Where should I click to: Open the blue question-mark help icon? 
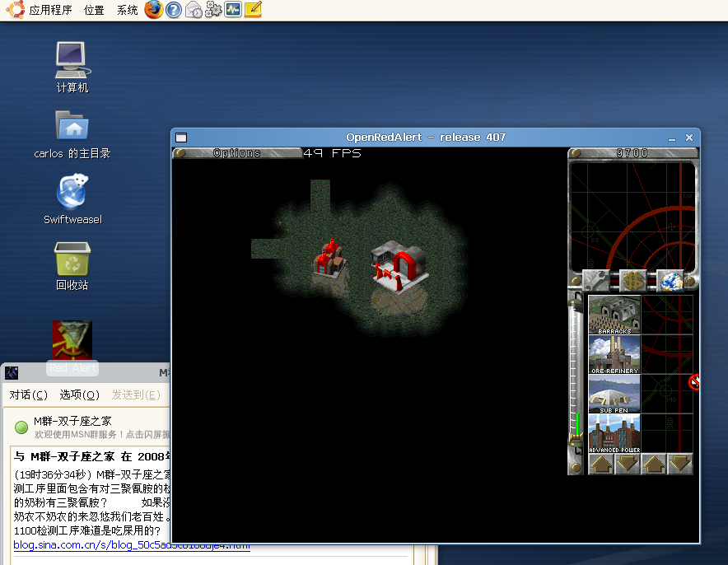174,10
